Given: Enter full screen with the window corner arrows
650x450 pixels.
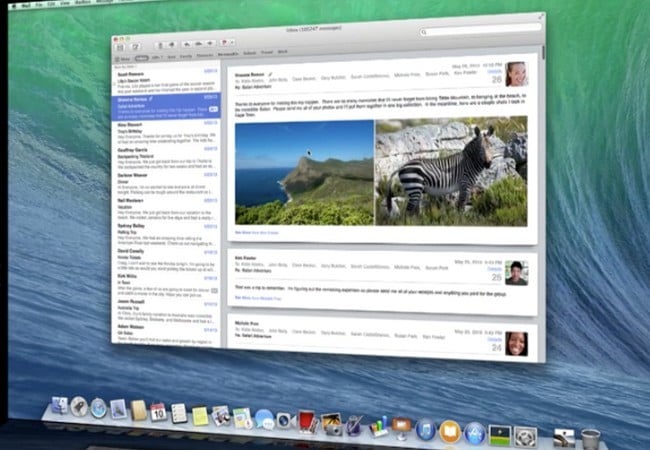Looking at the screenshot, I should pos(541,17).
